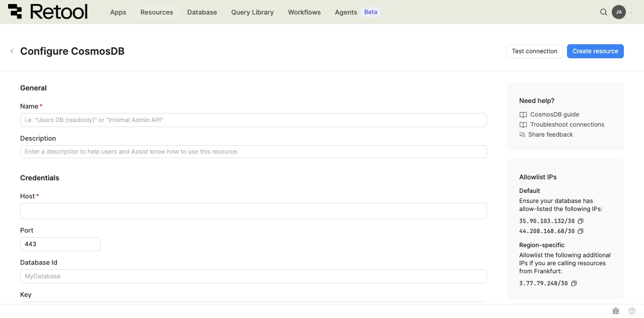Open the help question mark icon
644x318 pixels.
(632, 311)
